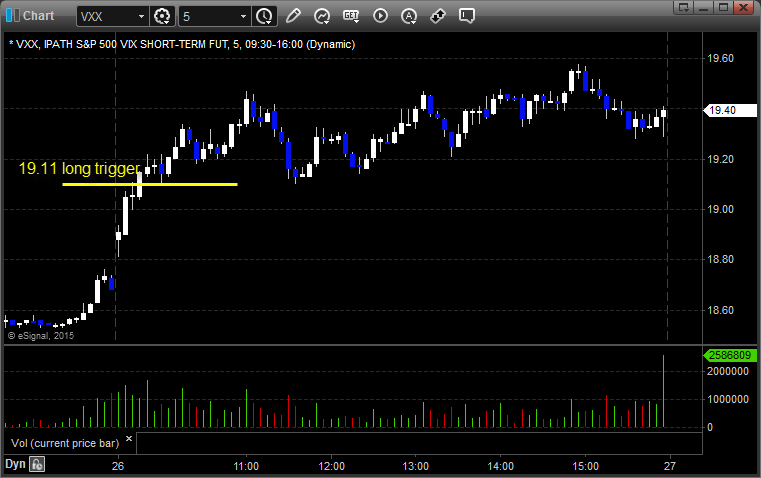Open the window pop-out options menu
The height and width of the screenshot is (478, 761).
point(684,7)
